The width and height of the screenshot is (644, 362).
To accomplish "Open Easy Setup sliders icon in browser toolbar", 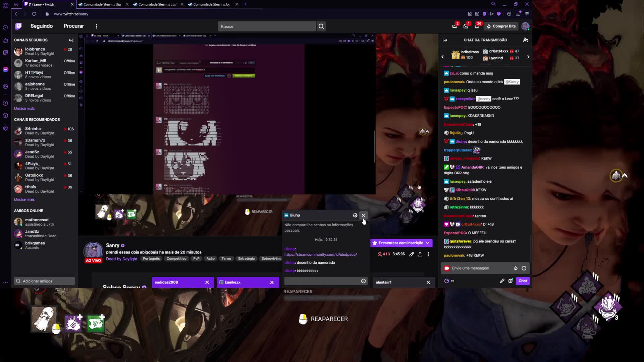I will pos(527,14).
